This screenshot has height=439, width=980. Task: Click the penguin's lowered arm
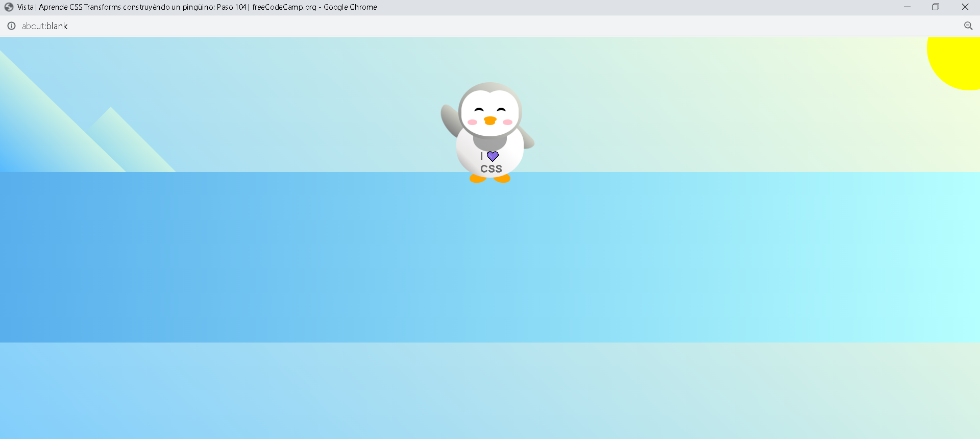pyautogui.click(x=527, y=139)
